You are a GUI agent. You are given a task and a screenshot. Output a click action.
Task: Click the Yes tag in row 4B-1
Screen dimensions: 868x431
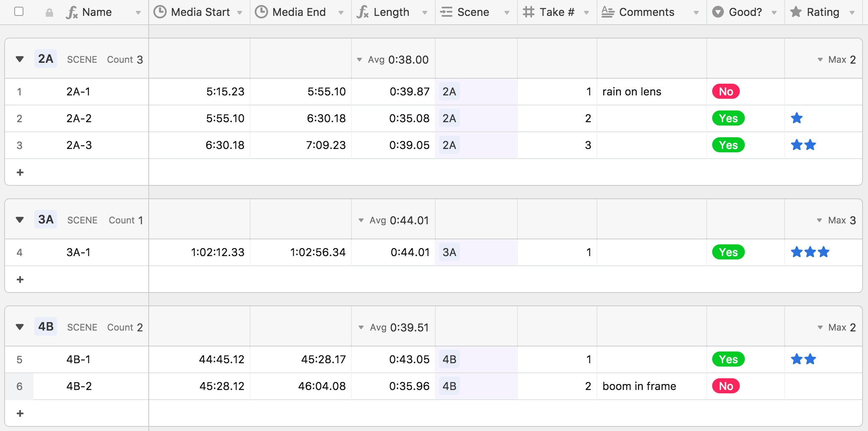728,359
